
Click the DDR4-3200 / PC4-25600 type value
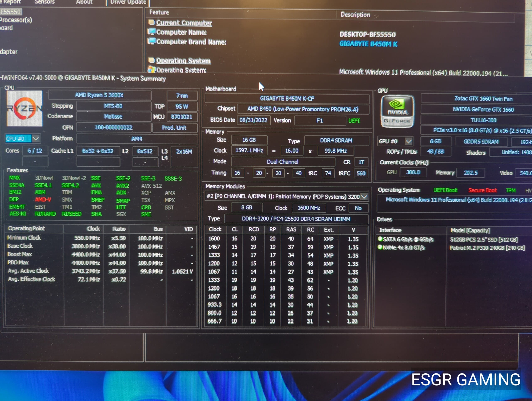(296, 219)
